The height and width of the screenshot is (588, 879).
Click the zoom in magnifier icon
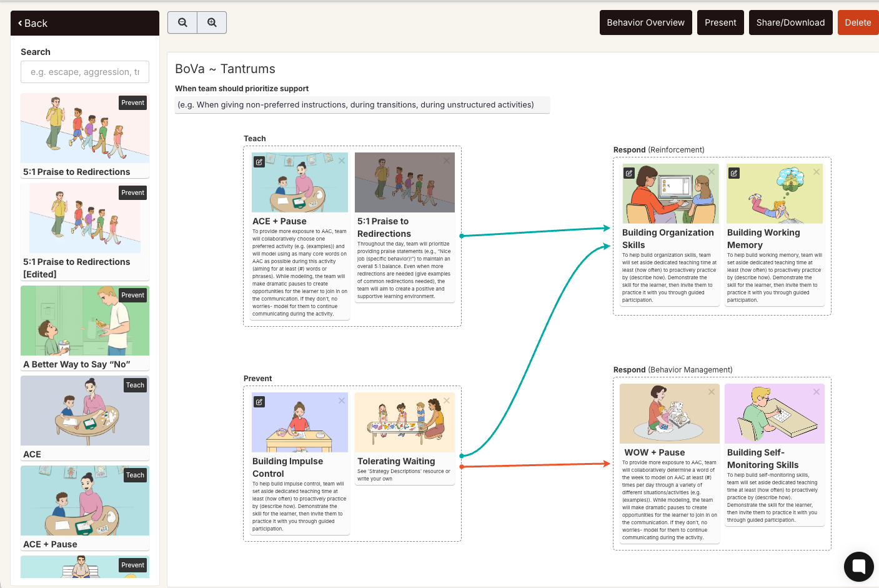[x=212, y=22]
